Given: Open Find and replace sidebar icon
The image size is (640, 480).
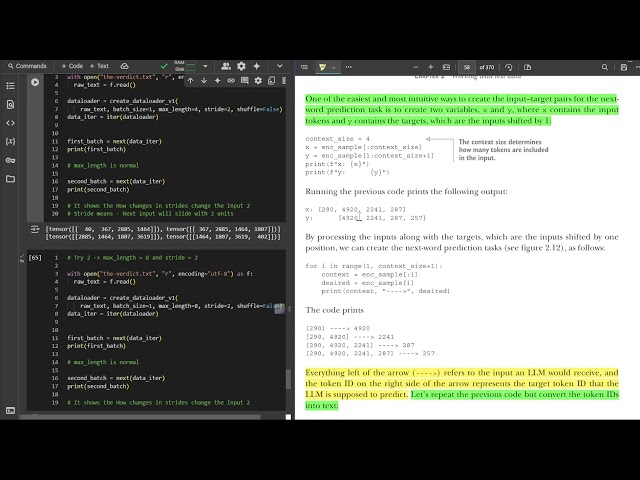Looking at the screenshot, I should [x=11, y=104].
